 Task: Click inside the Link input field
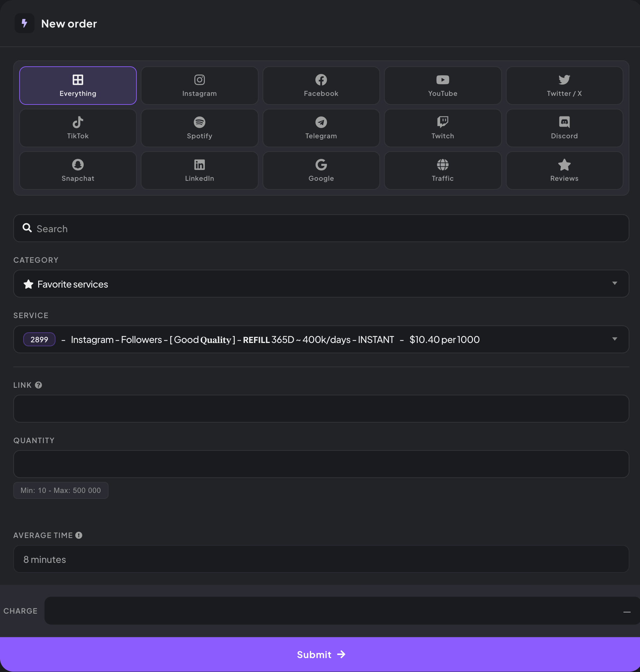(320, 409)
